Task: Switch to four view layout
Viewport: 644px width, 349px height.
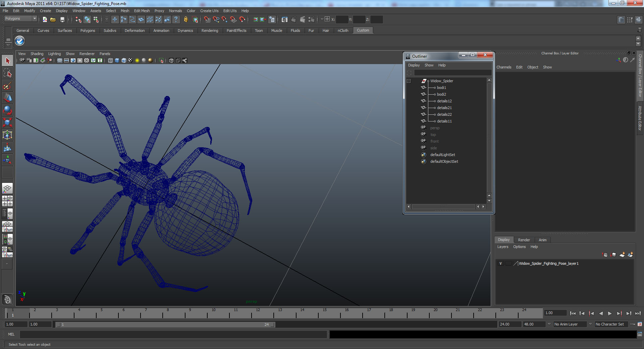Action: [x=7, y=201]
